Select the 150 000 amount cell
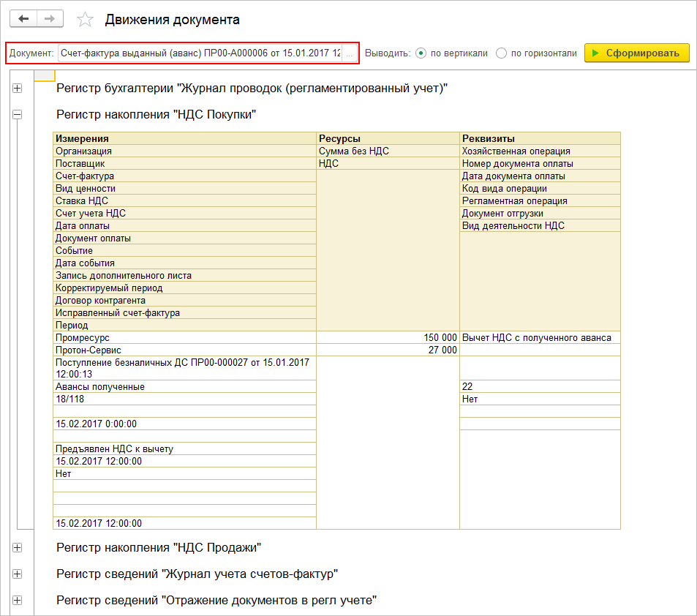 388,337
